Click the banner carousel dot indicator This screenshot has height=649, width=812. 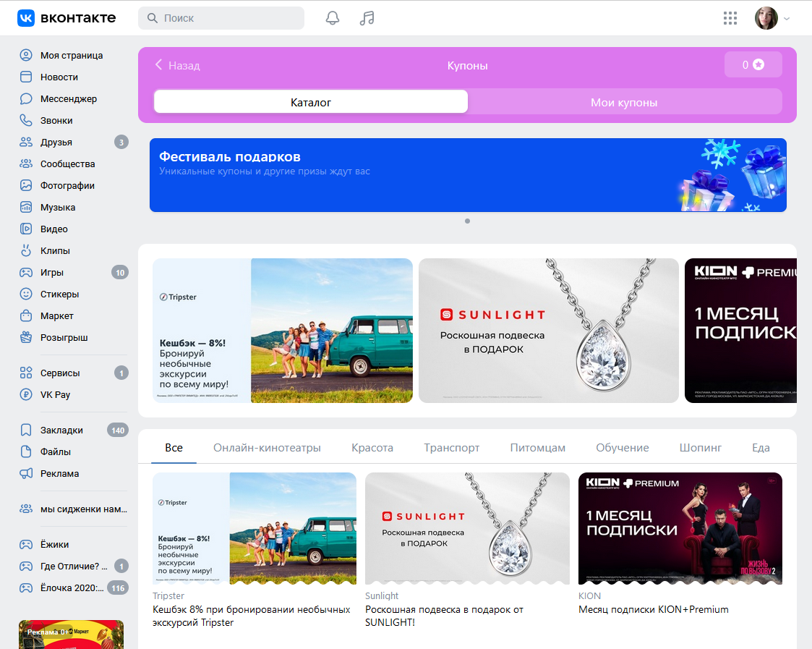(x=467, y=221)
